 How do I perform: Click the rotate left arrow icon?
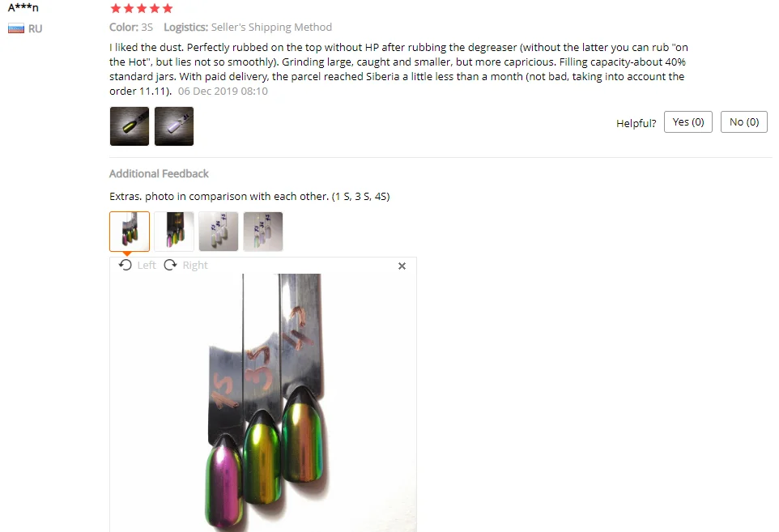point(126,265)
